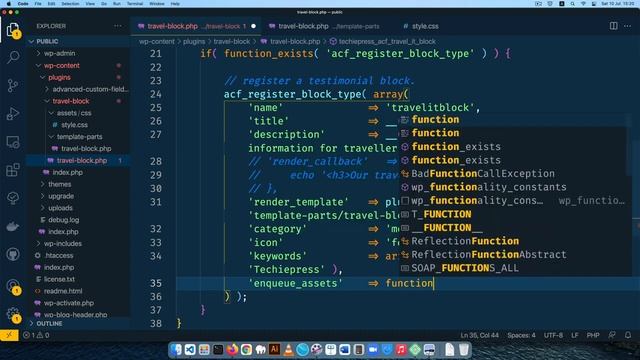Open the Trash in the Dock
Viewport: 640px width, 360px height.
[x=464, y=349]
